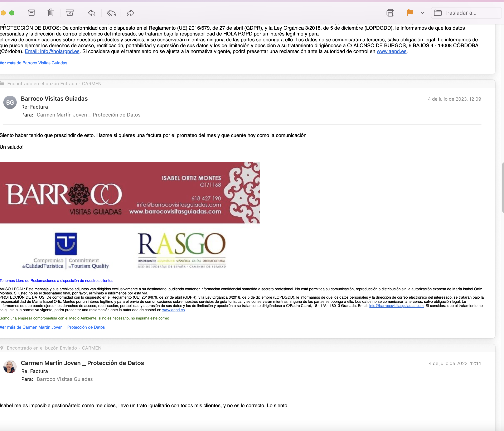Move message to Junk mailbox
The width and height of the screenshot is (504, 431).
click(70, 13)
